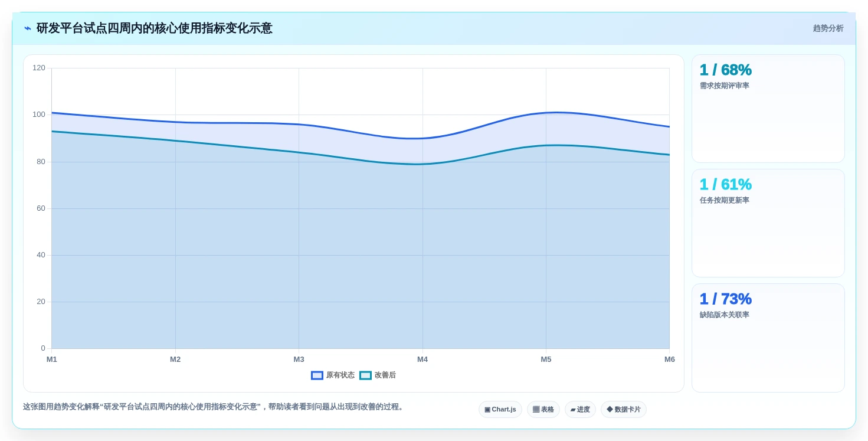Click the M4 axis label
This screenshot has width=868, height=441.
tap(422, 360)
